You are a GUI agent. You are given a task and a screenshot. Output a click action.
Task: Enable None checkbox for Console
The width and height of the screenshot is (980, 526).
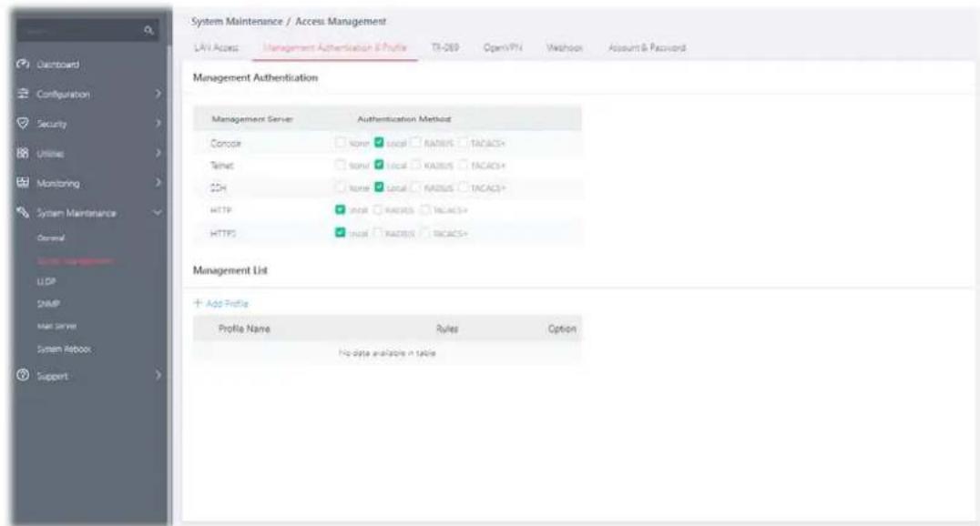(x=340, y=143)
